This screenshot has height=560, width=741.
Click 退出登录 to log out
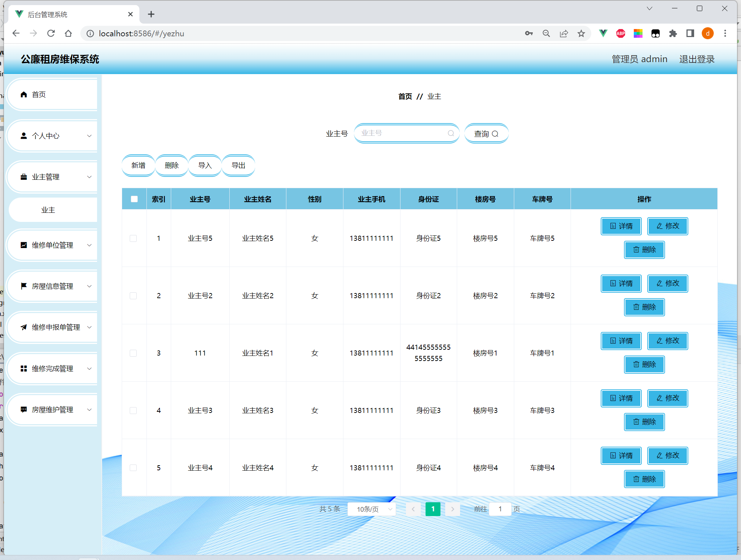pyautogui.click(x=697, y=59)
